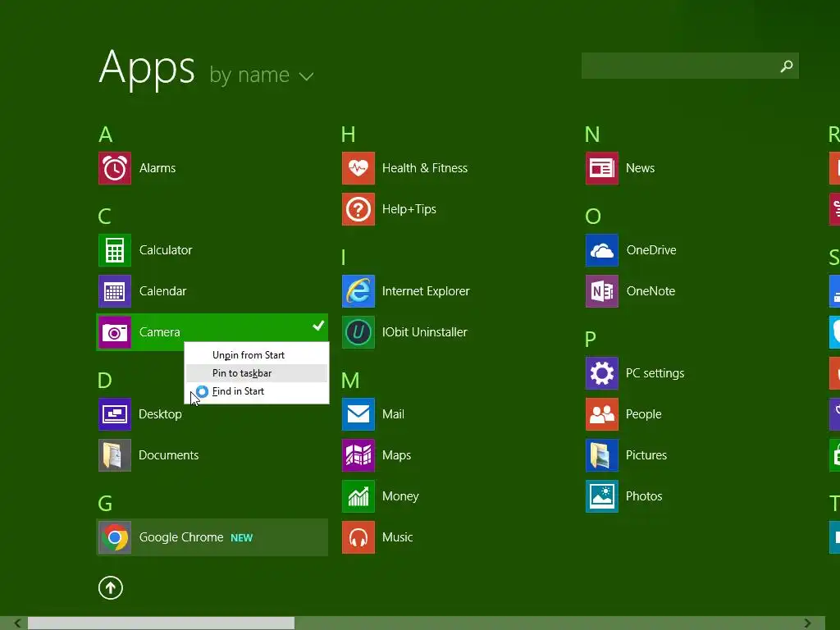The width and height of the screenshot is (840, 630).
Task: Click the 'OneNote' label text
Action: tap(651, 291)
